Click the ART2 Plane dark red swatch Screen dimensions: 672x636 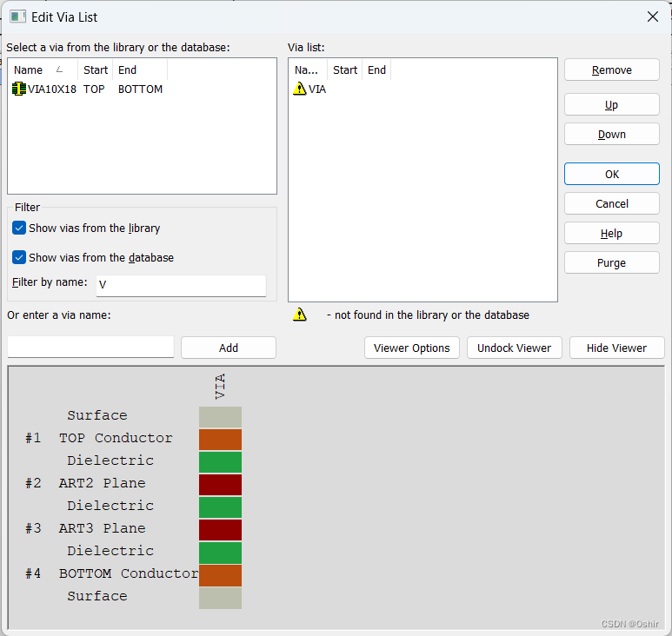[220, 484]
